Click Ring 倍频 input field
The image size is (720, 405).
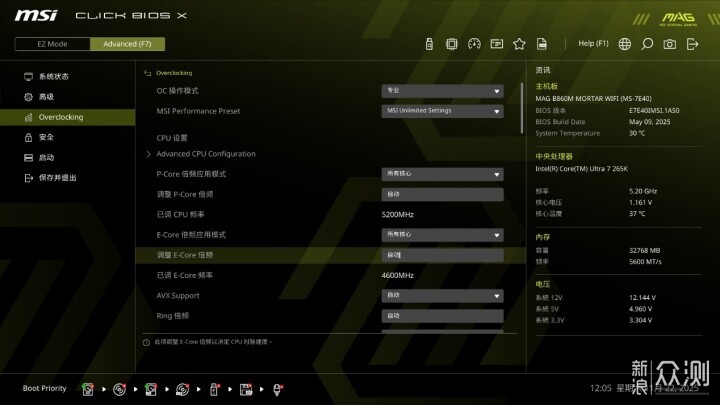coord(442,316)
